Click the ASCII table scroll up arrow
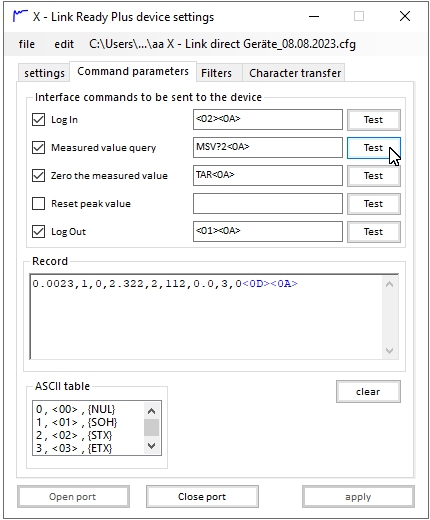 152,411
